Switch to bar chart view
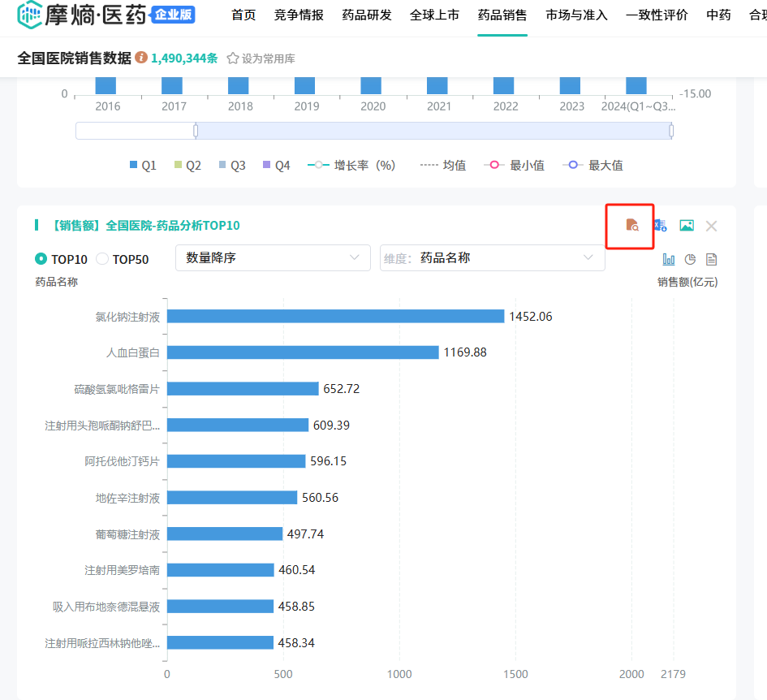Image resolution: width=767 pixels, height=700 pixels. point(669,259)
